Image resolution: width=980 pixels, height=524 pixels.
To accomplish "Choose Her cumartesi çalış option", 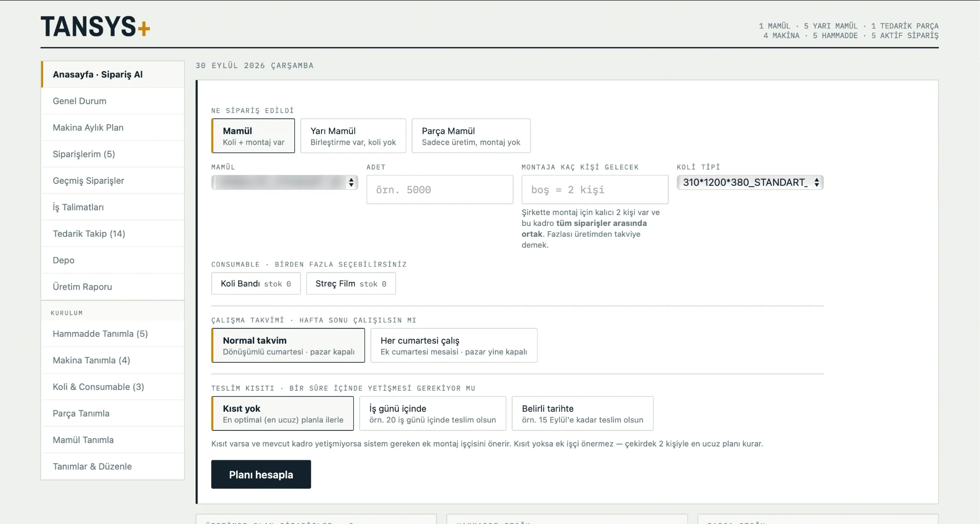I will [x=454, y=346].
